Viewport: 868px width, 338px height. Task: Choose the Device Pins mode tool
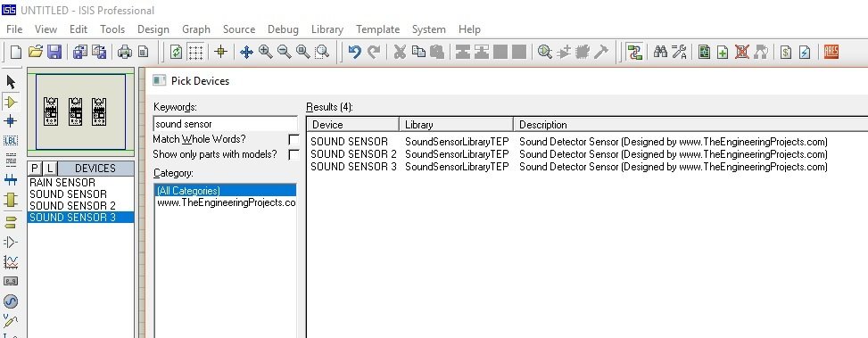pyautogui.click(x=11, y=242)
